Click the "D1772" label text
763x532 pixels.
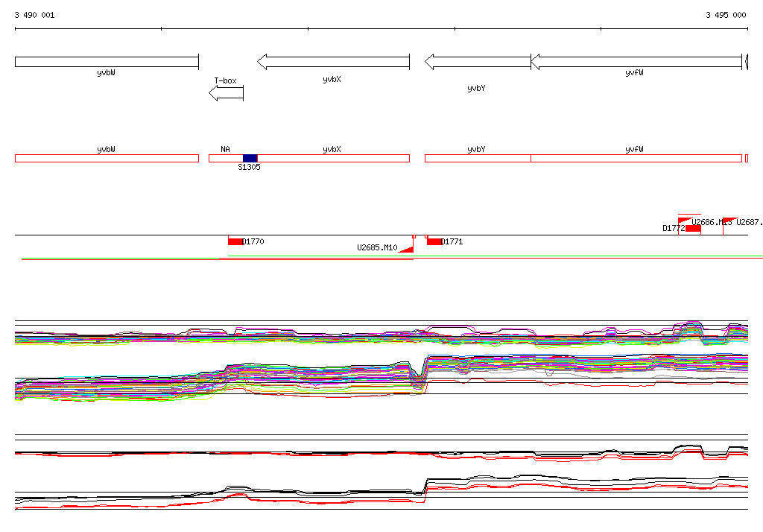[674, 228]
